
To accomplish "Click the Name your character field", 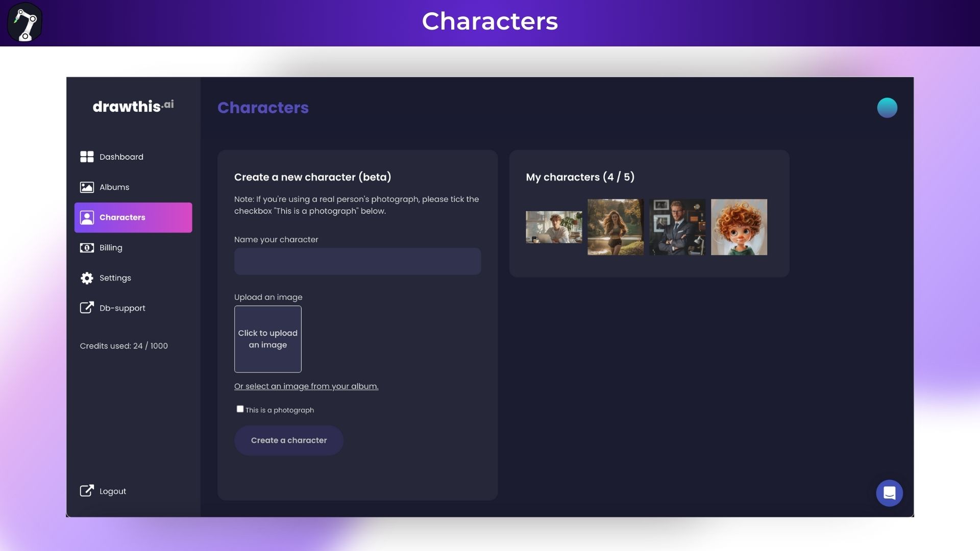I will [357, 261].
